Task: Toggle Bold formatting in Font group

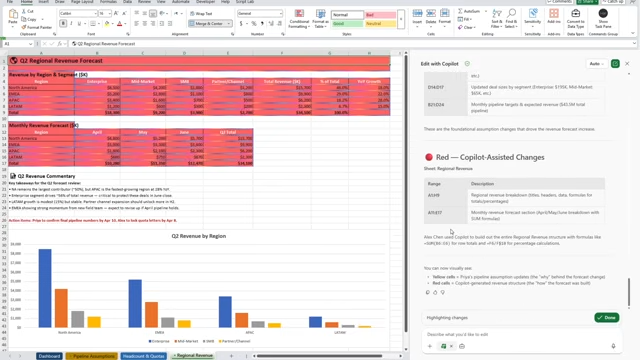Action: (63, 24)
